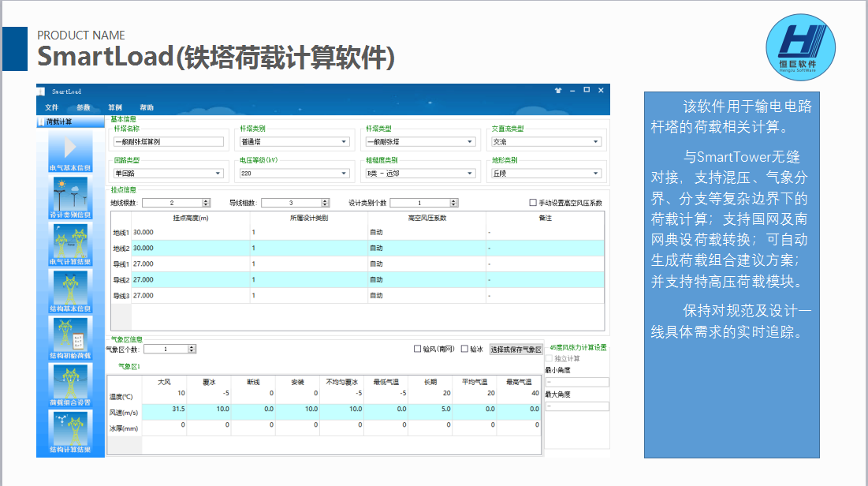Image resolution: width=868 pixels, height=486 pixels.
Task: Select the 导线3 row header
Action: tap(121, 296)
